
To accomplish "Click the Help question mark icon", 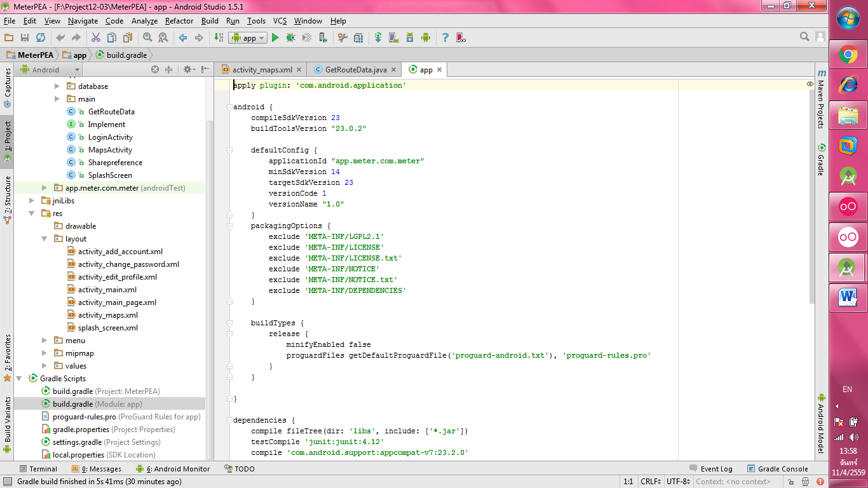I will (445, 38).
